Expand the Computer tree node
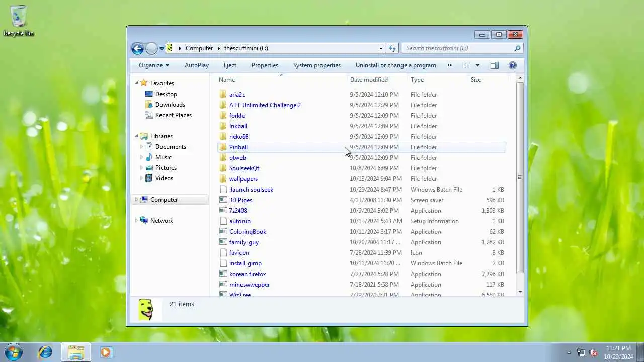This screenshot has width=644, height=362. coord(136,200)
